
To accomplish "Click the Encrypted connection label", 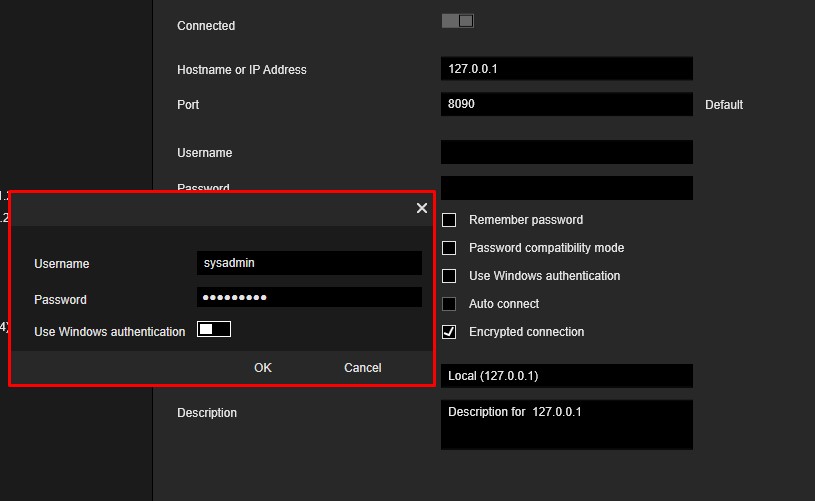I will coord(527,332).
